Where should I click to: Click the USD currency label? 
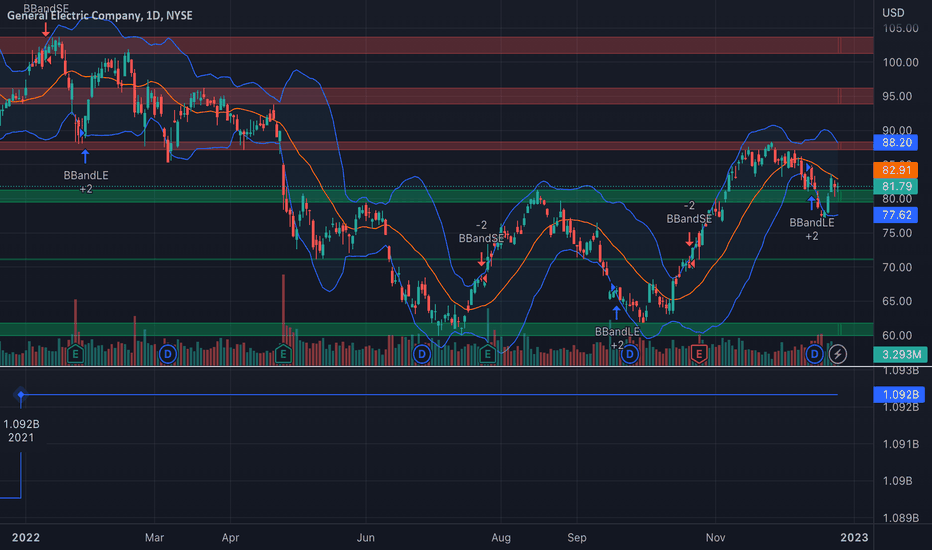tap(893, 12)
